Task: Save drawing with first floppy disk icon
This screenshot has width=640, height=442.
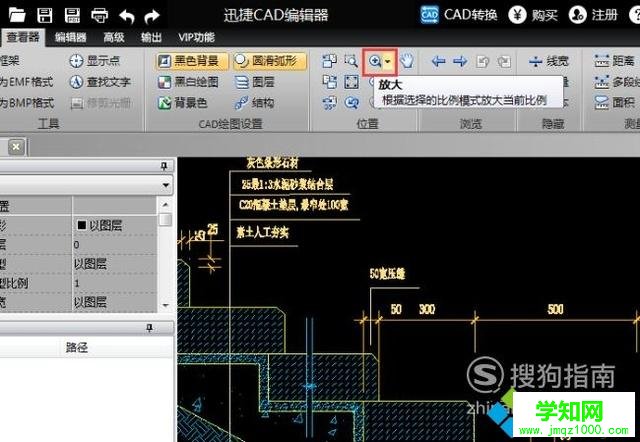Action: pos(44,16)
